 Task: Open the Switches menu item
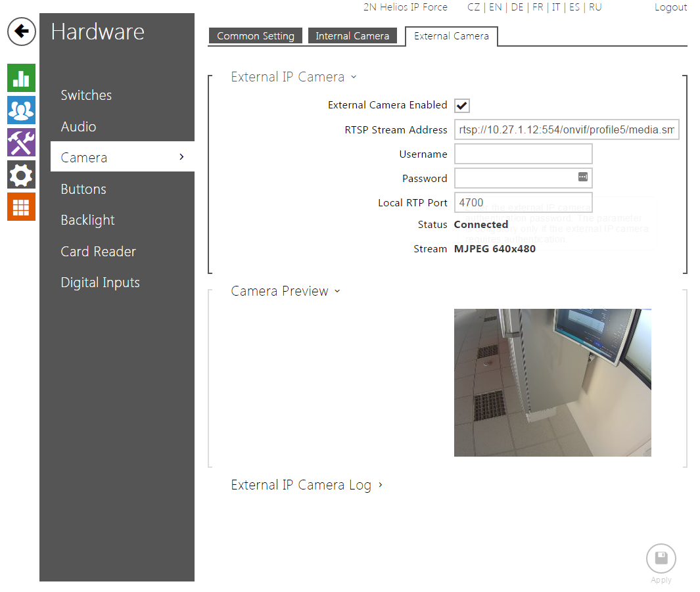(x=86, y=95)
